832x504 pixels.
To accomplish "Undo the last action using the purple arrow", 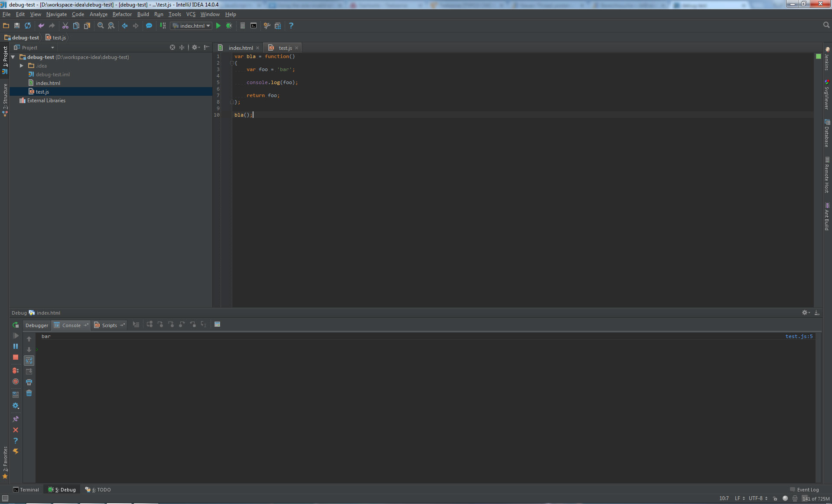I will 41,26.
